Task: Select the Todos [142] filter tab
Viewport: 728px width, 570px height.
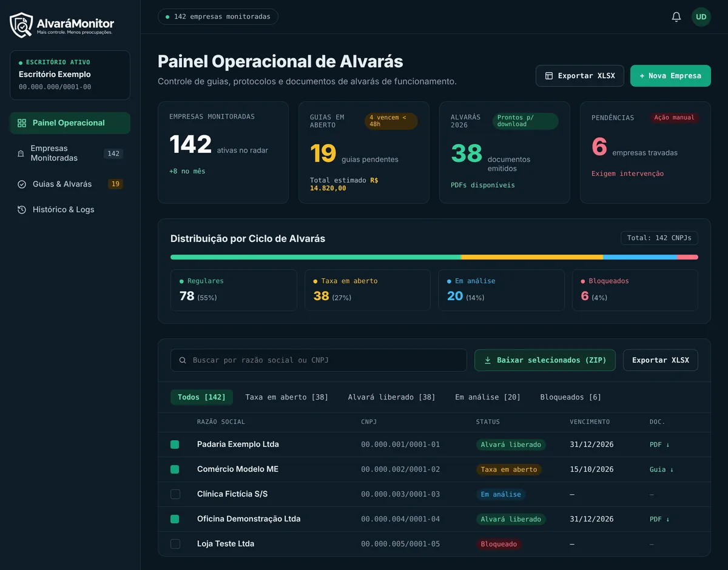Action: [x=201, y=397]
